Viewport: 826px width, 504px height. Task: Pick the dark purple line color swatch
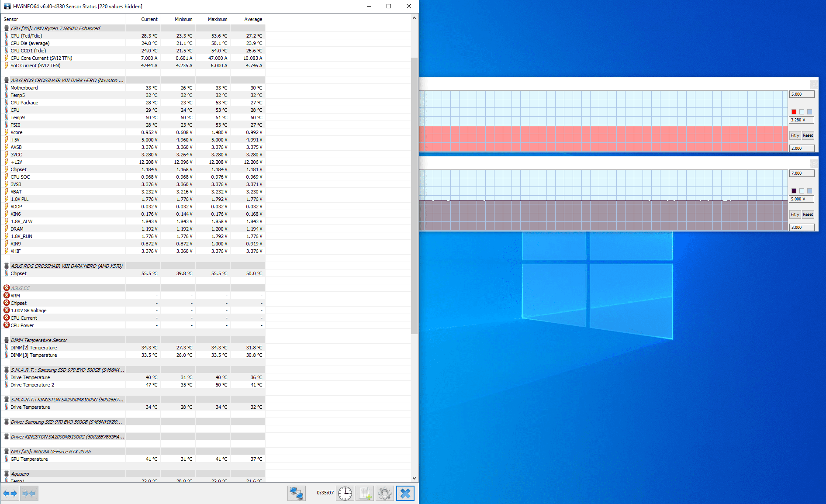tap(794, 191)
